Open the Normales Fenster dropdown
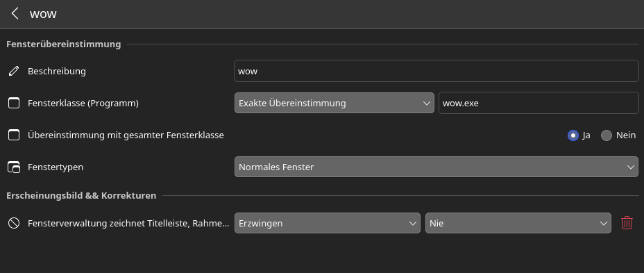Screen dimensions: 644x273 (437, 167)
